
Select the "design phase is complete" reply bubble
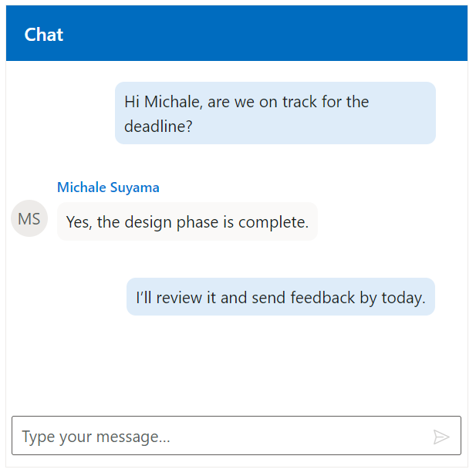tap(187, 222)
